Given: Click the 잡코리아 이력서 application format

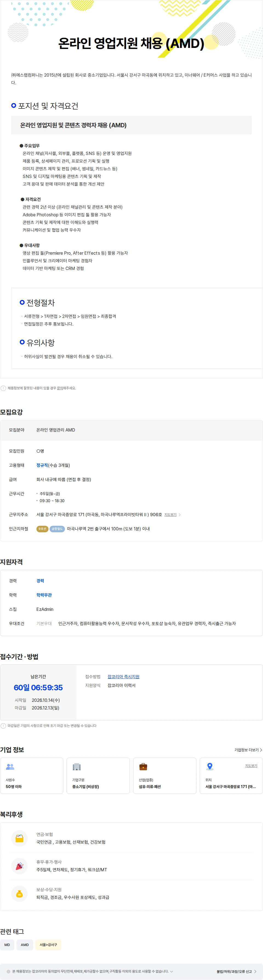Looking at the screenshot, I should click(x=121, y=686).
